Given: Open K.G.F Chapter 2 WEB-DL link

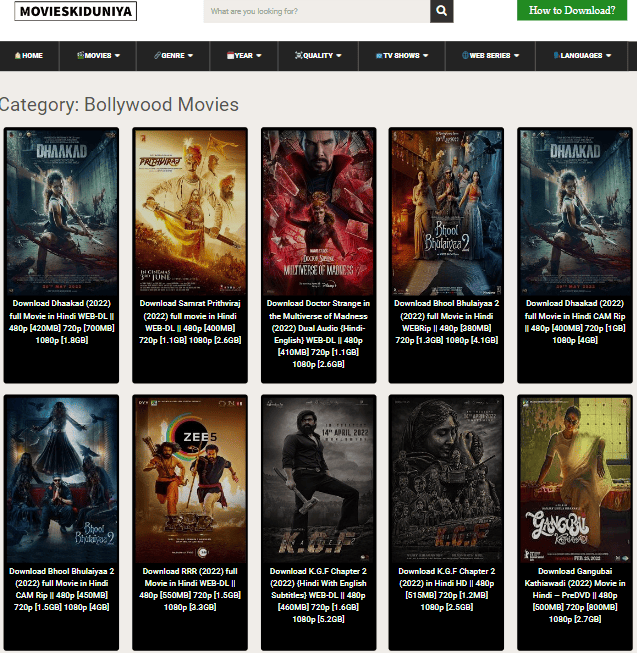Looking at the screenshot, I should (x=318, y=595).
